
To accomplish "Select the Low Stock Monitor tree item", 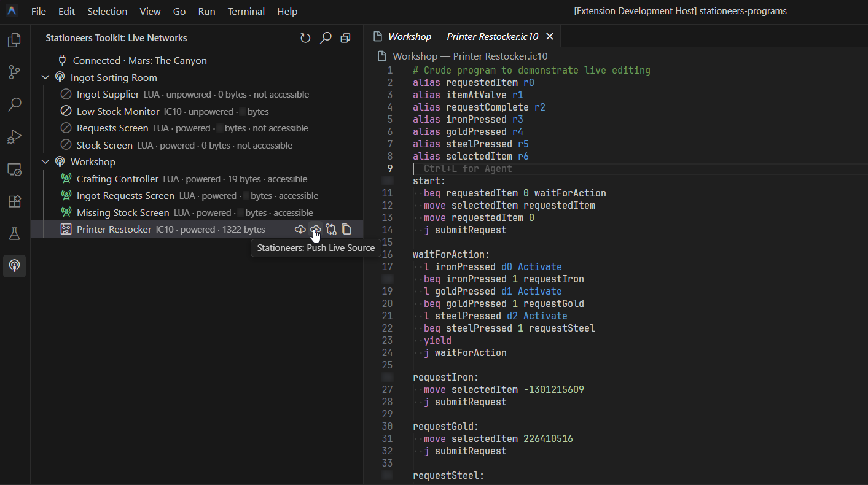I will [197, 111].
